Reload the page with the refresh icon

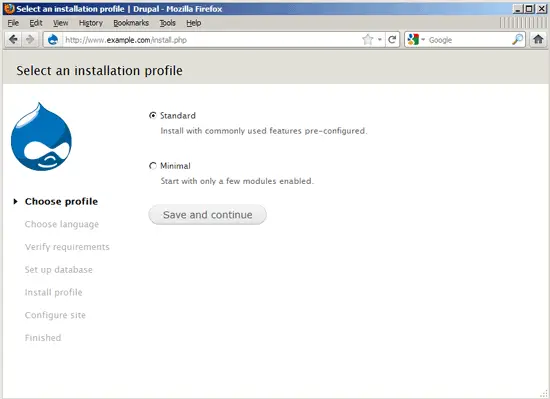(392, 40)
